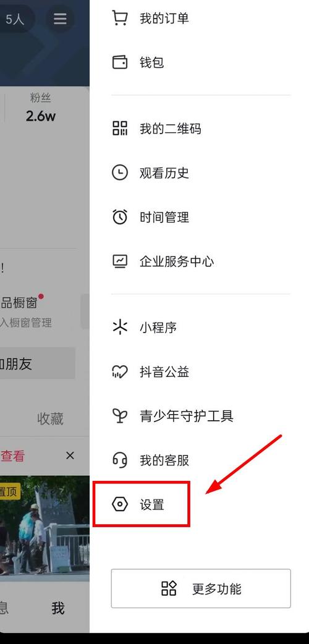Tap the sprout icon for 青少年守护工具
Viewport: 309px width, 644px height.
click(120, 416)
